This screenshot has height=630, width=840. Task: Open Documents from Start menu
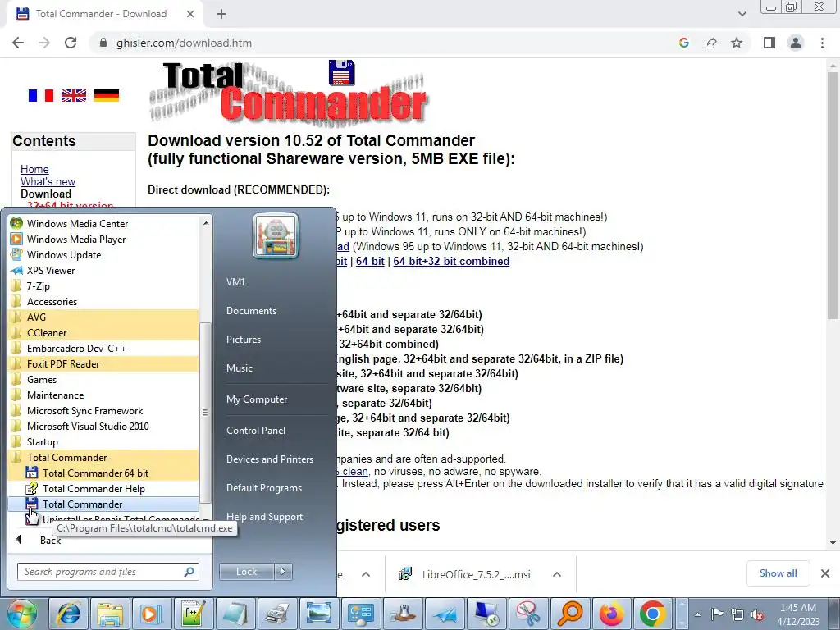(251, 311)
